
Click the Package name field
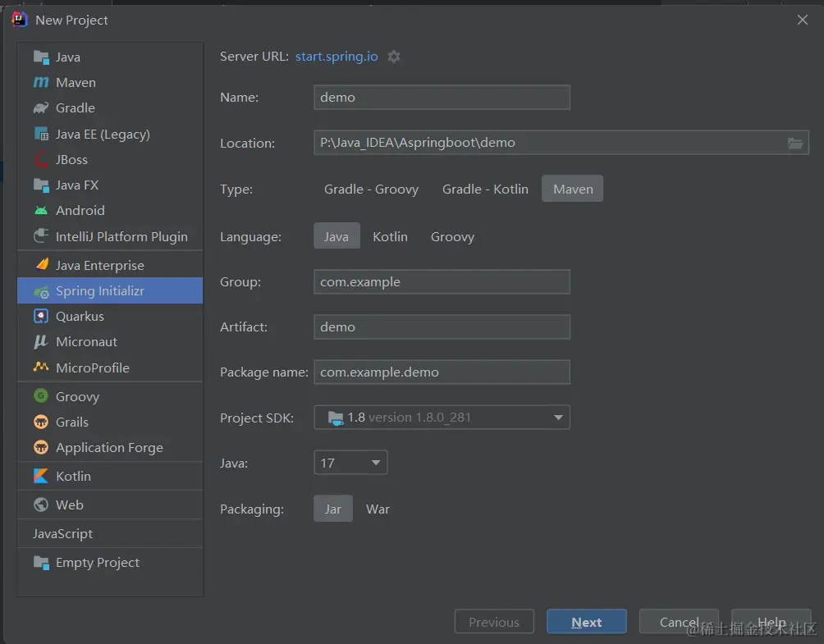click(442, 372)
